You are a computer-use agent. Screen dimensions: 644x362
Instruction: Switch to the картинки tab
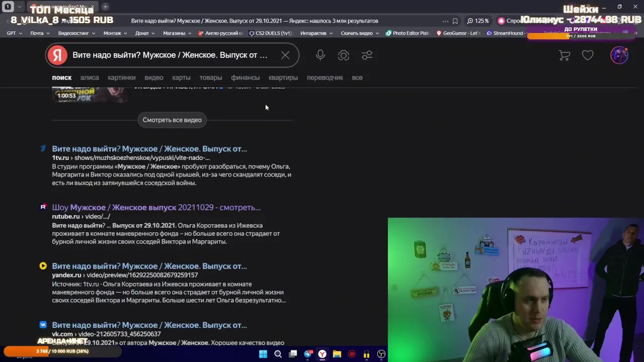coord(122,77)
